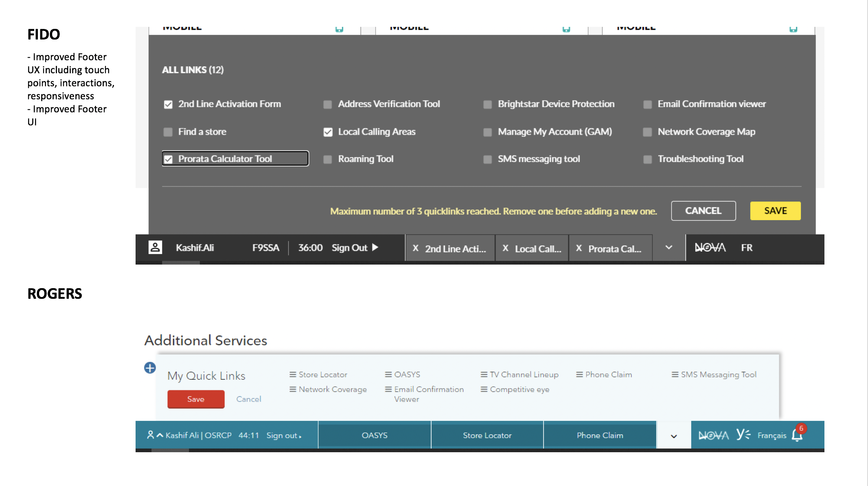Click the NOVA logo in Rogers footer
Screen dimensions: 868x486
pyautogui.click(x=713, y=435)
